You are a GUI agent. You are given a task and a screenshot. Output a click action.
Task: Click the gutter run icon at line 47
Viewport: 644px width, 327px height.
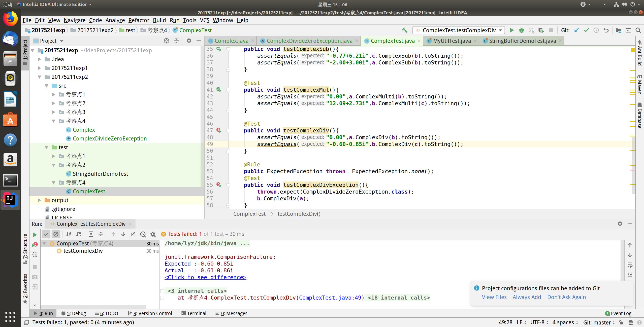219,130
